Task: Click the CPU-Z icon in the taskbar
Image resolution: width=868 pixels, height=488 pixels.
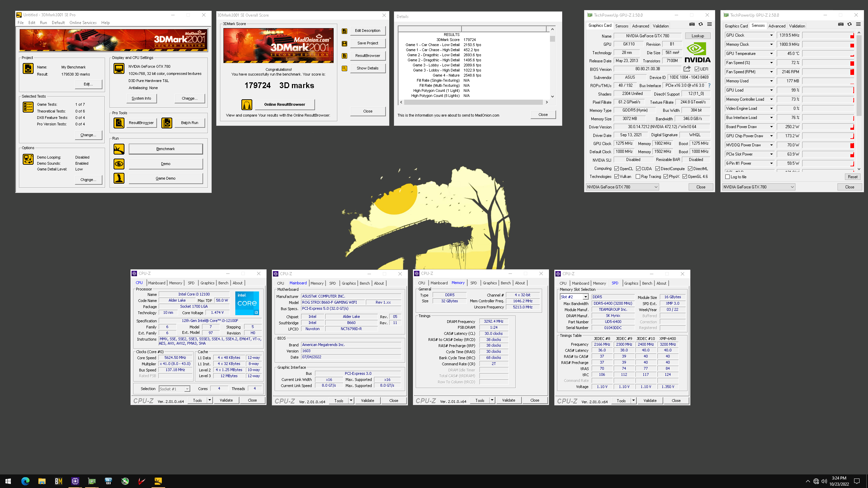Action: (75, 481)
